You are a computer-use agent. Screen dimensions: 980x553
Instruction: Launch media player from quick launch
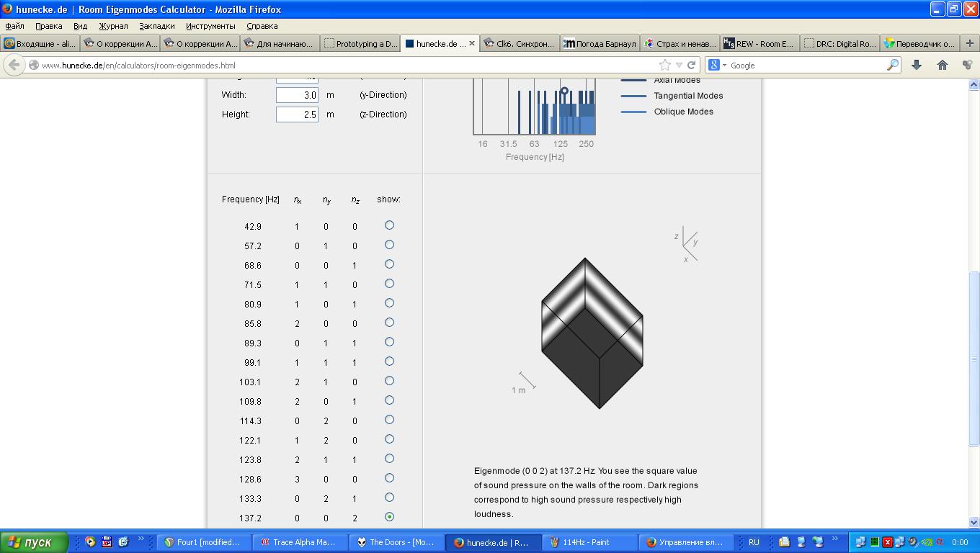[x=91, y=542]
